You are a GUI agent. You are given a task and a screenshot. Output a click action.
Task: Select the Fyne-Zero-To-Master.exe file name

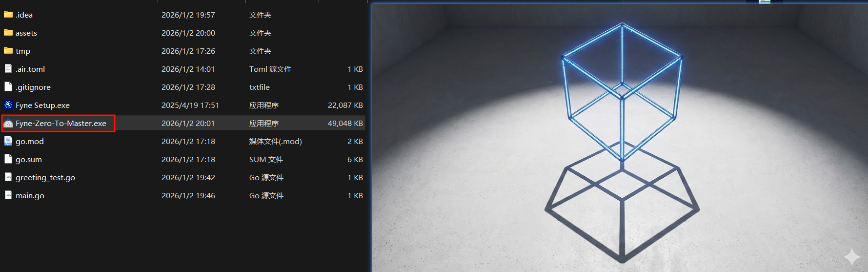pyautogui.click(x=61, y=124)
